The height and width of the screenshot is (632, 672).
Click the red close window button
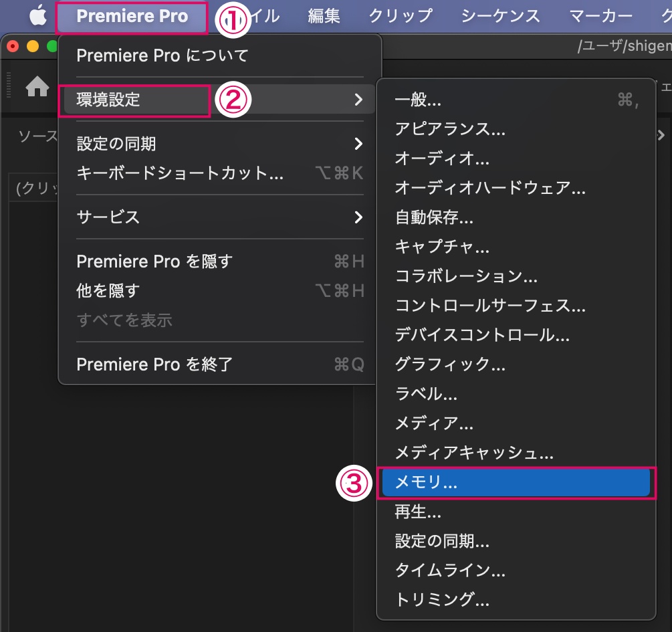[13, 46]
